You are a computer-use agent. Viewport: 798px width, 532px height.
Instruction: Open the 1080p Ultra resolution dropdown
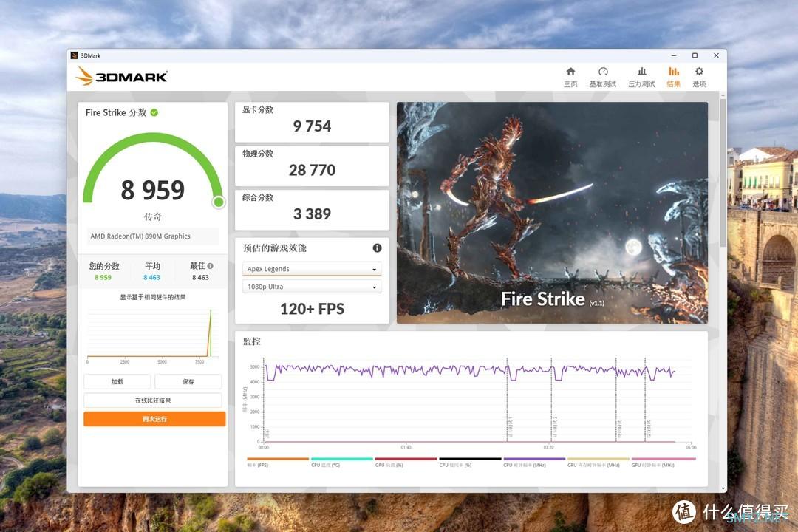click(312, 287)
